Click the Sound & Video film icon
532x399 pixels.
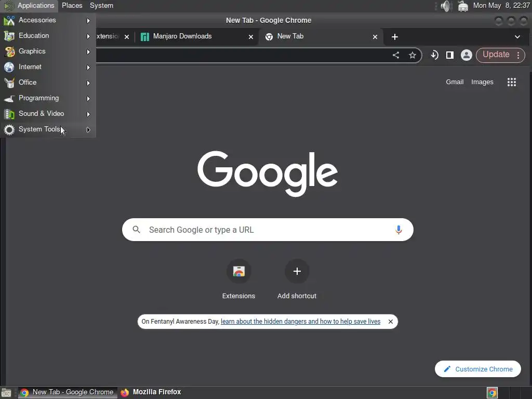click(9, 114)
